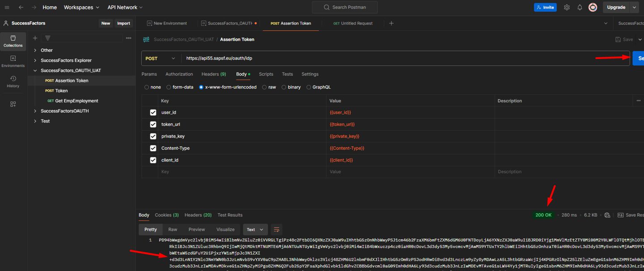
Task: Open the Save options dropdown arrow
Action: [640, 39]
